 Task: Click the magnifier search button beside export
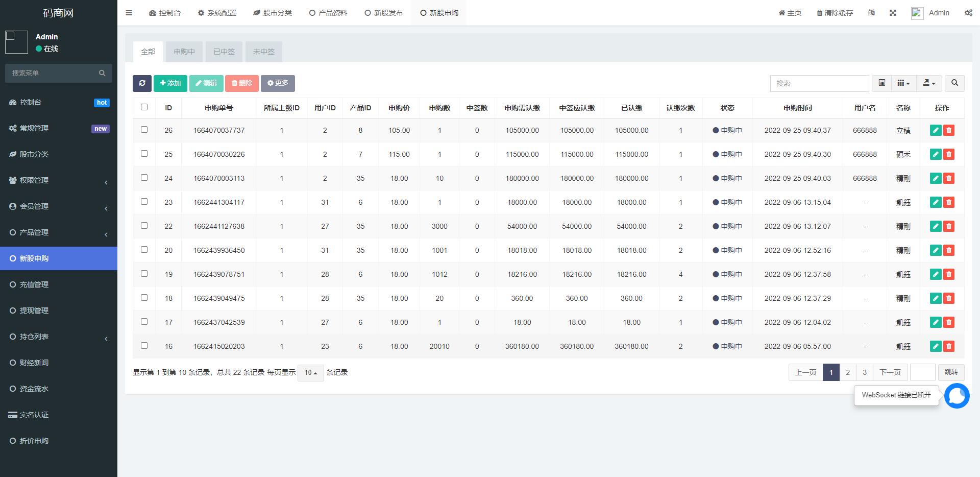[x=954, y=83]
